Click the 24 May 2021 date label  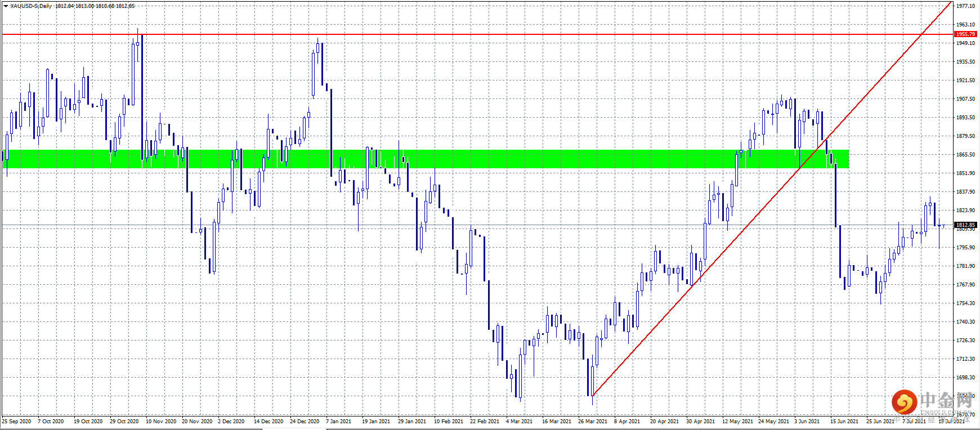pos(773,422)
